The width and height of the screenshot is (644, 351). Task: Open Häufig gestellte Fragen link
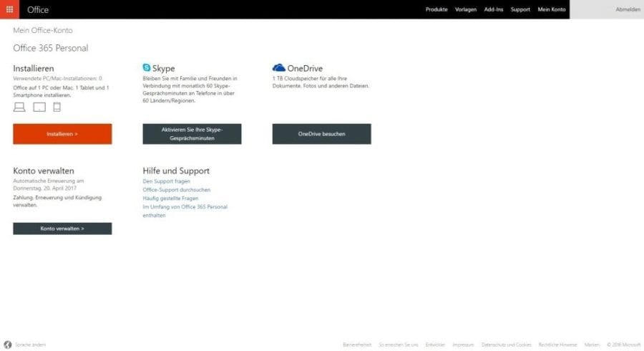click(x=170, y=198)
